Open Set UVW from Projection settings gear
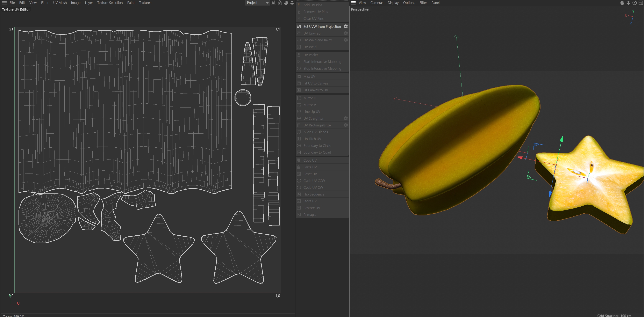This screenshot has width=644, height=317. click(346, 27)
